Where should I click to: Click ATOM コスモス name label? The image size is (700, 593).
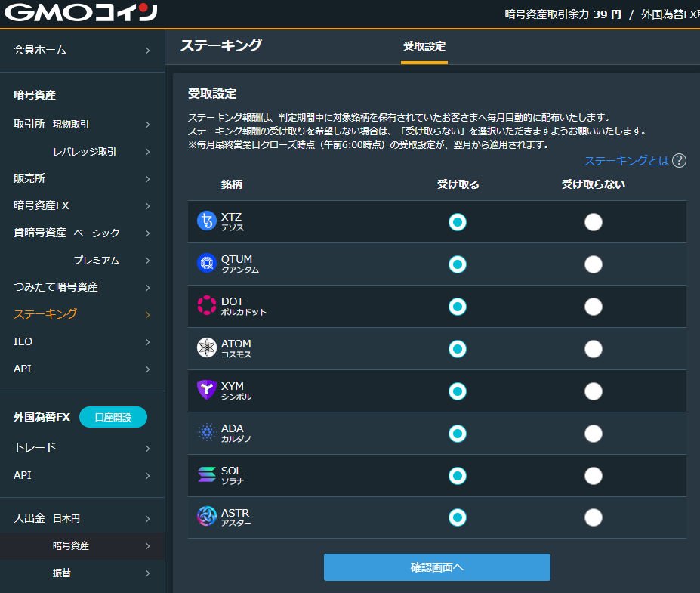point(236,348)
